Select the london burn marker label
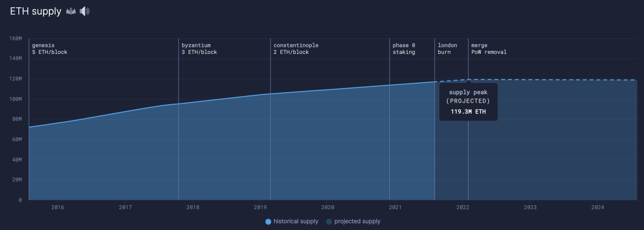This screenshot has width=644, height=230. coord(447,49)
